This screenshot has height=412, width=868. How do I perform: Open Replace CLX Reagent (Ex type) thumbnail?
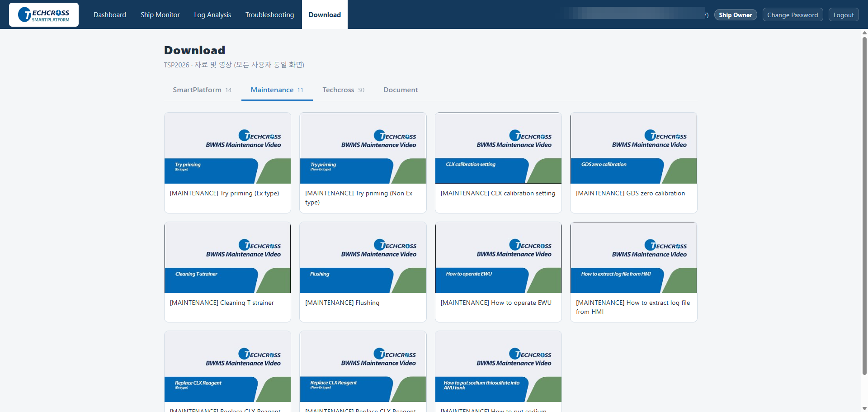click(x=227, y=366)
